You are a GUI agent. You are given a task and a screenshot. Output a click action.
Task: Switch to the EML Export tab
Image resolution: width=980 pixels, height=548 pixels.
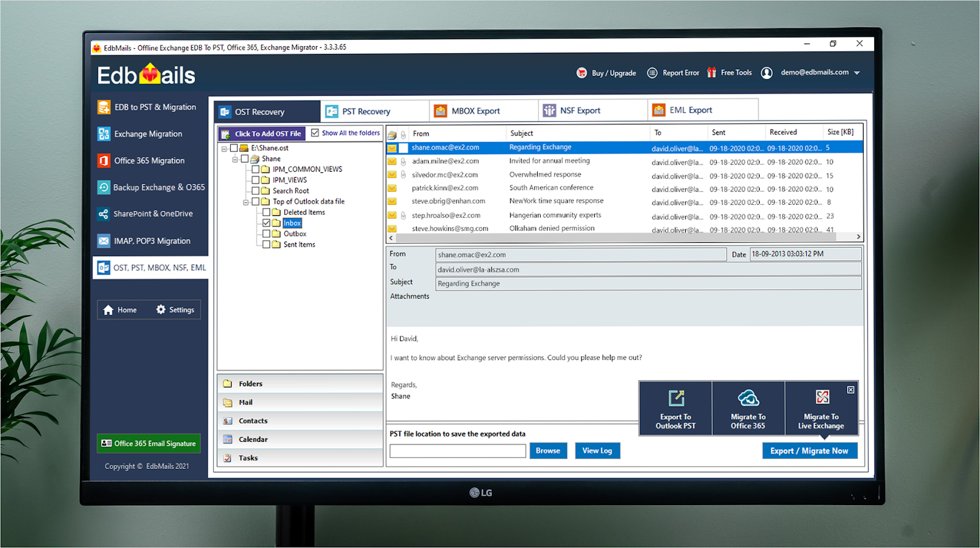703,110
